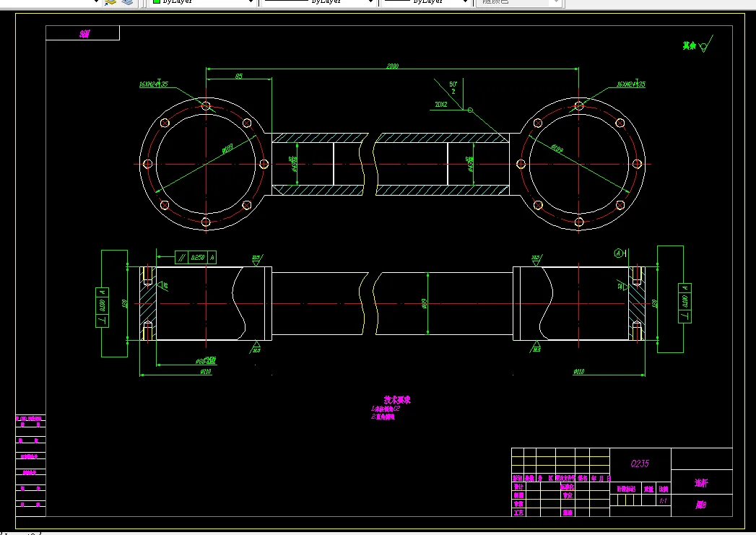Select the 20X2 weld note text

[440, 104]
